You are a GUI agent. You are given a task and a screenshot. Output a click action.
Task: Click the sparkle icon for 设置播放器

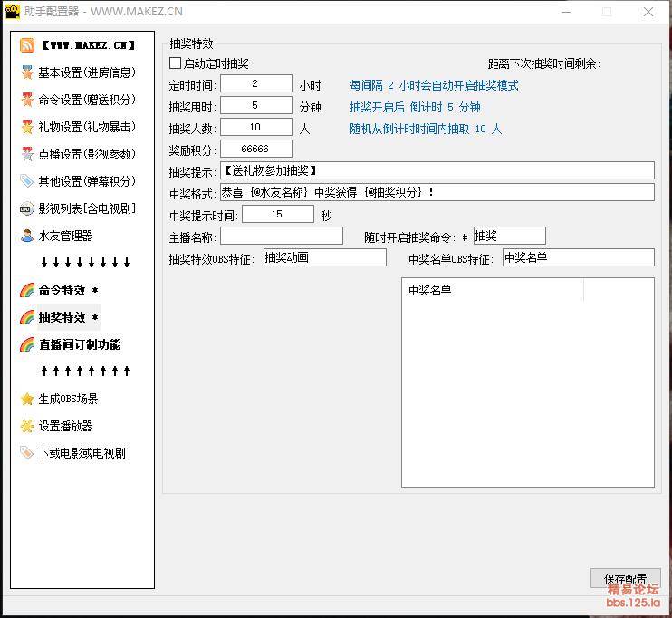coord(27,426)
